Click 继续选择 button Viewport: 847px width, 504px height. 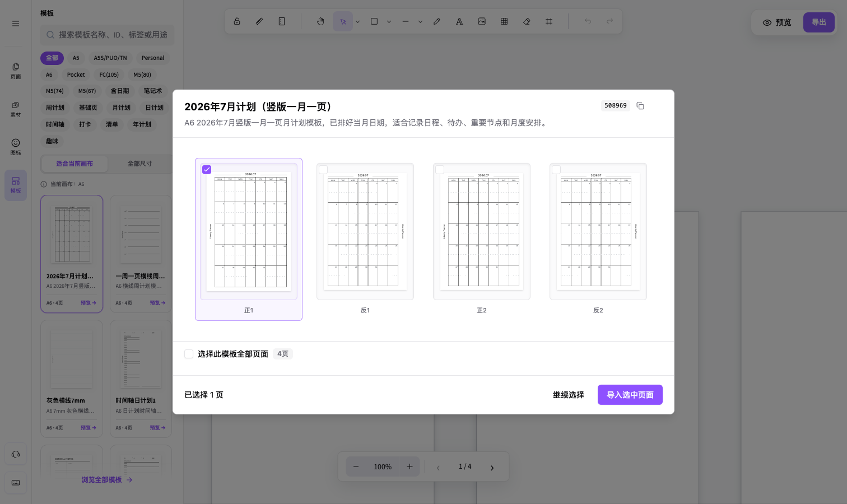tap(569, 395)
